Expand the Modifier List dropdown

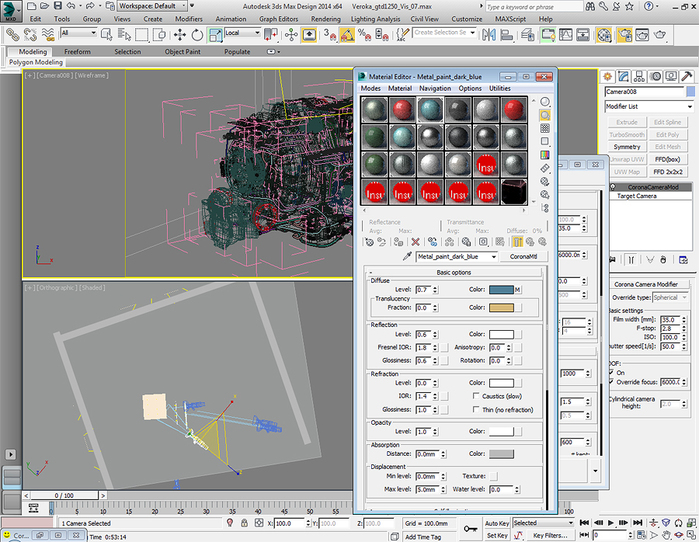click(x=649, y=107)
